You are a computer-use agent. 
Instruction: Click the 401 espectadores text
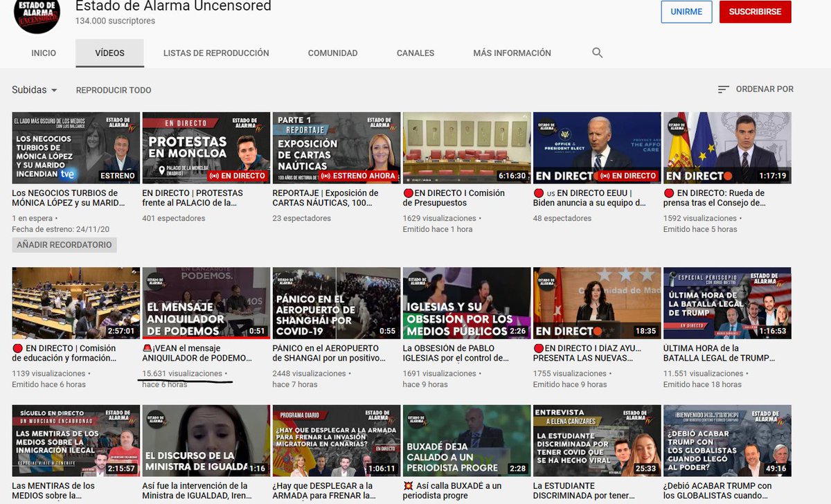[x=174, y=218]
